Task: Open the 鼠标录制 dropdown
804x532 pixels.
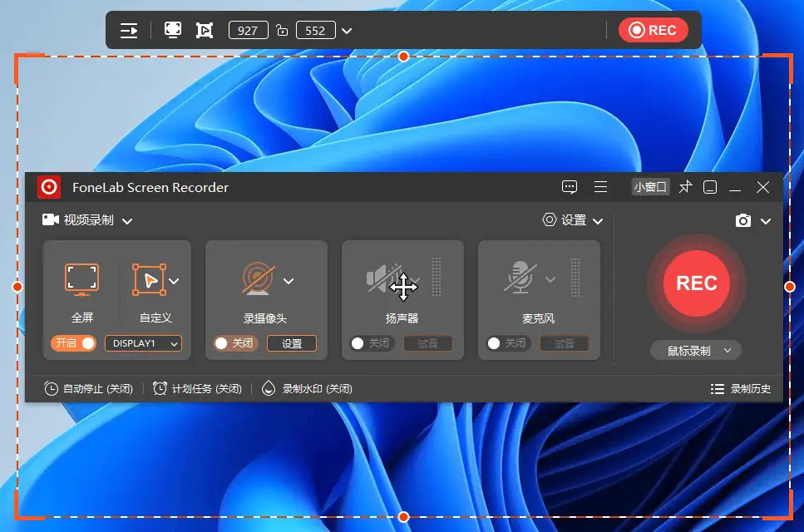Action: point(695,350)
